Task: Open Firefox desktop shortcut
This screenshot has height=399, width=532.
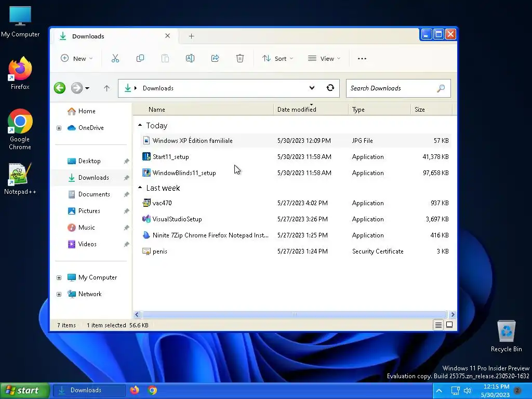Action: pyautogui.click(x=20, y=73)
